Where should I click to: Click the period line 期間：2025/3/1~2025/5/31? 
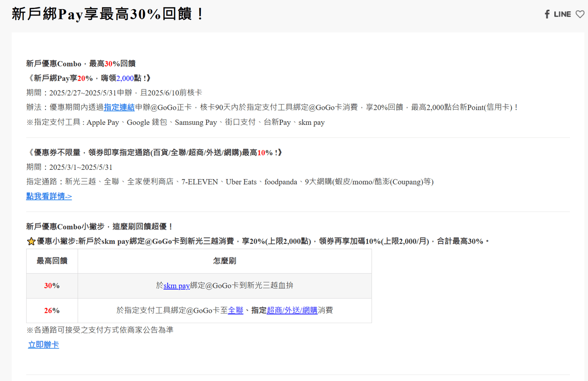(x=69, y=167)
